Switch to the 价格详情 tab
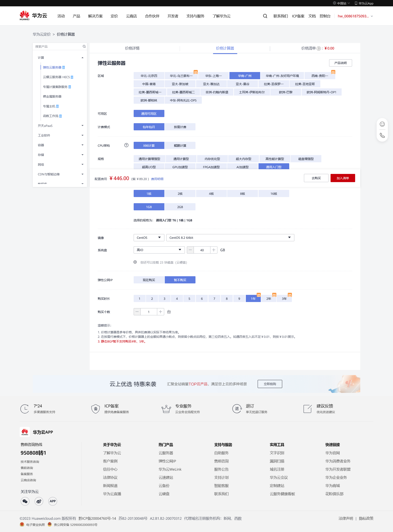This screenshot has width=393, height=532. [132, 48]
